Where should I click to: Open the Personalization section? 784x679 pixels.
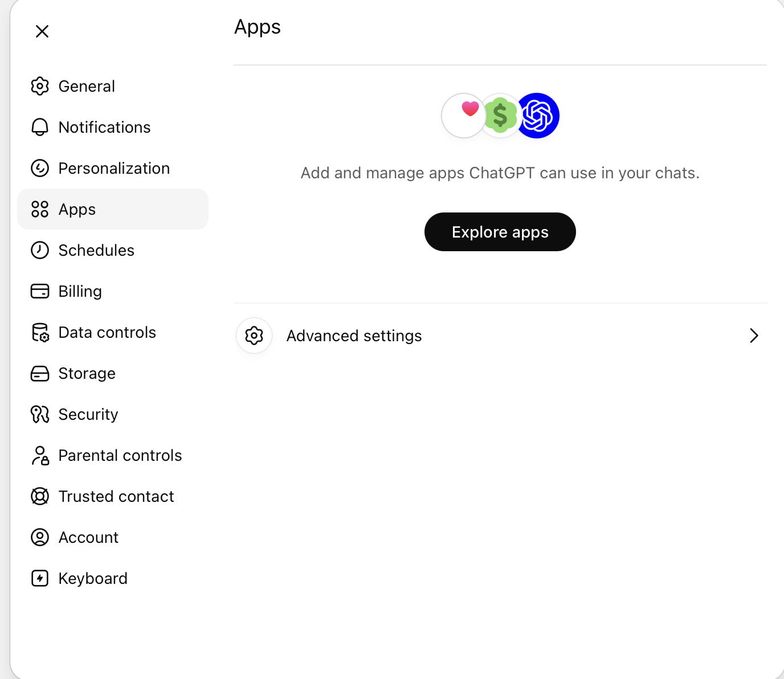tap(113, 168)
